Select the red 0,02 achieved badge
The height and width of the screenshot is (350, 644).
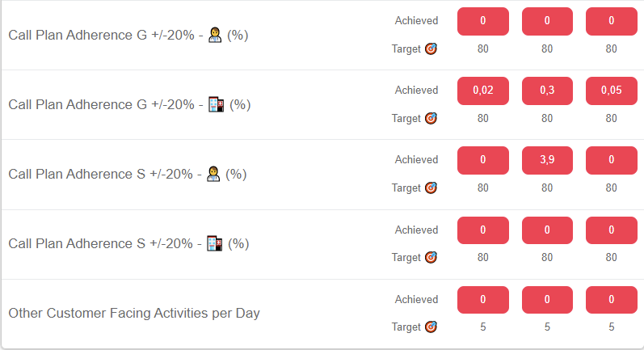[483, 91]
